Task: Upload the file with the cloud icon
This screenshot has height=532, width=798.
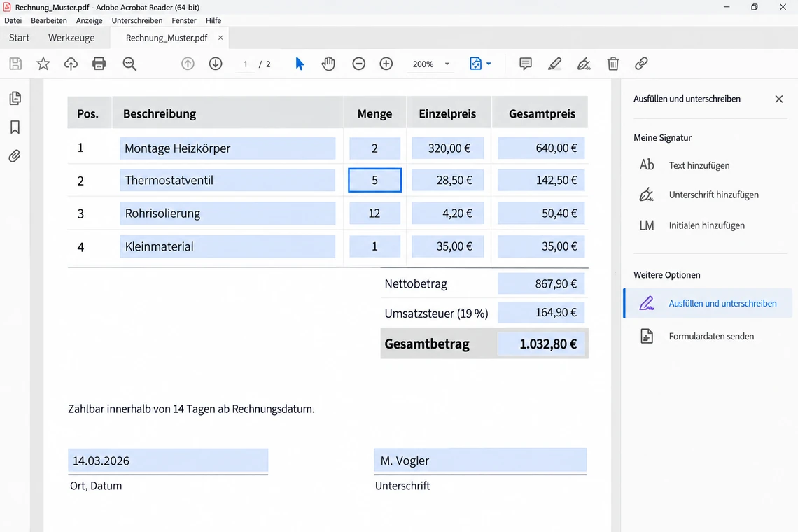Action: point(71,64)
